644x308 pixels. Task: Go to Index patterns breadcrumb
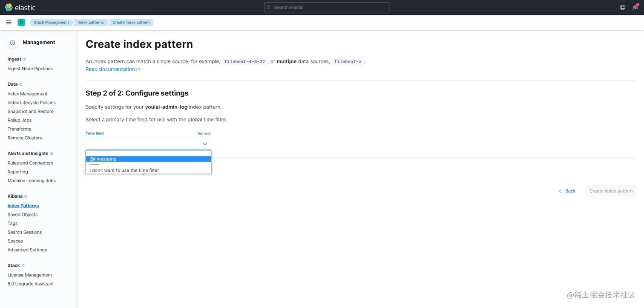click(90, 23)
